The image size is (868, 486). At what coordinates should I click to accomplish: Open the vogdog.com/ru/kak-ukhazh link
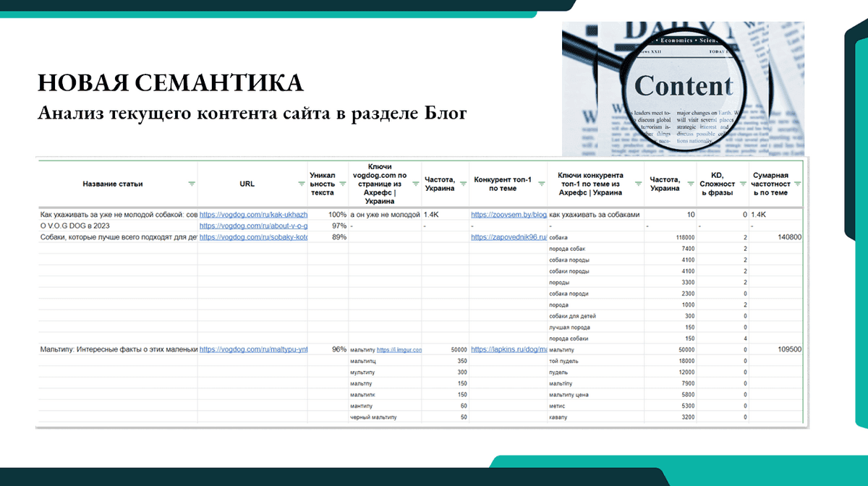(x=253, y=215)
